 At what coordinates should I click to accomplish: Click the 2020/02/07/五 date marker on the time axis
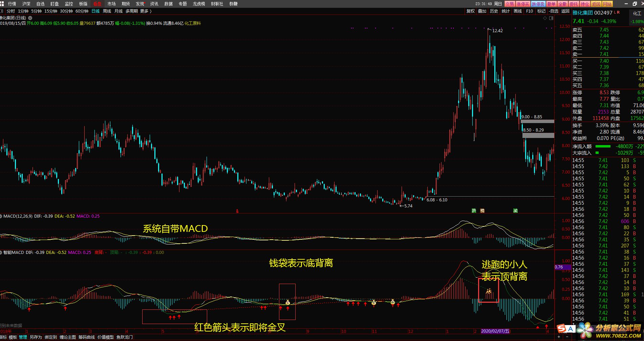point(495,331)
